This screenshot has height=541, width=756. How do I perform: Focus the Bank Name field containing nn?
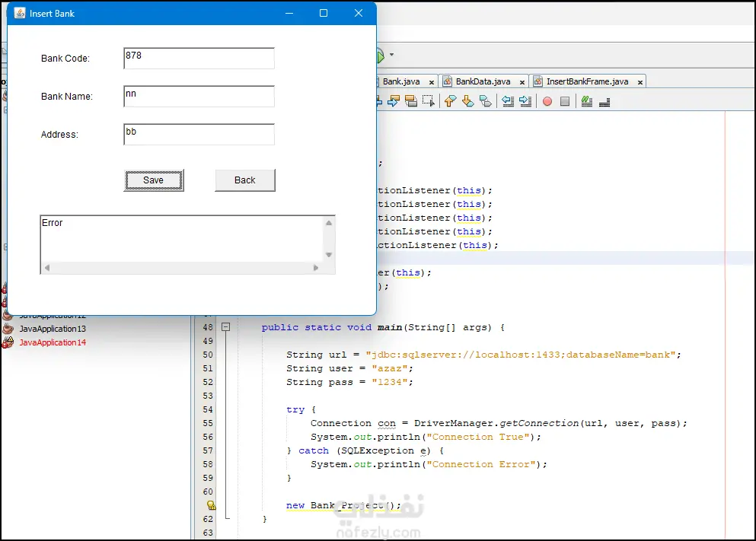[x=199, y=97]
